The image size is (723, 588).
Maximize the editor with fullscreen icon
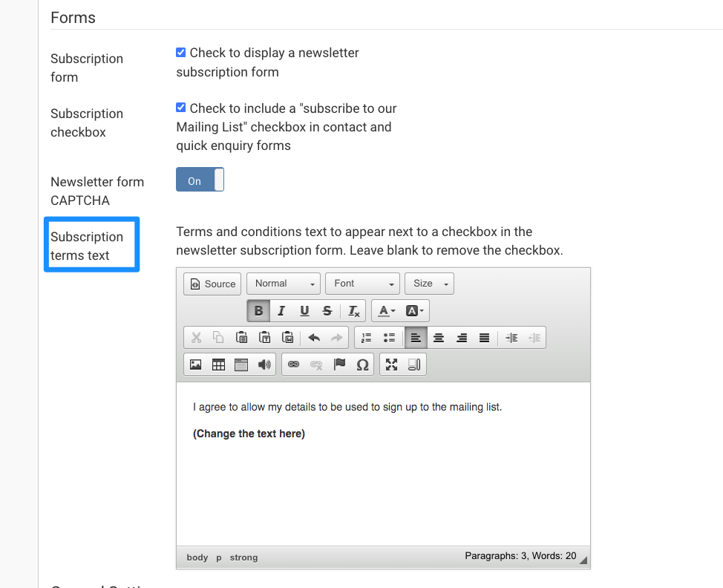[392, 365]
